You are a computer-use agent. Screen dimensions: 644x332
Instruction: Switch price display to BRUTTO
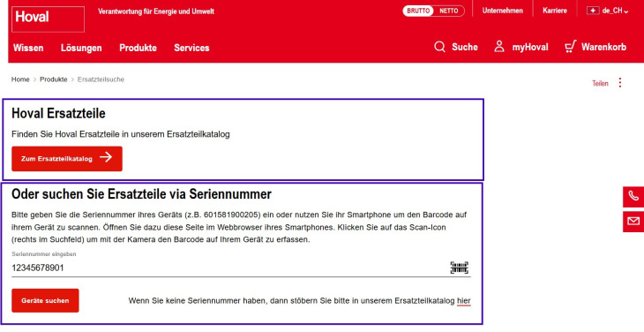pos(418,11)
